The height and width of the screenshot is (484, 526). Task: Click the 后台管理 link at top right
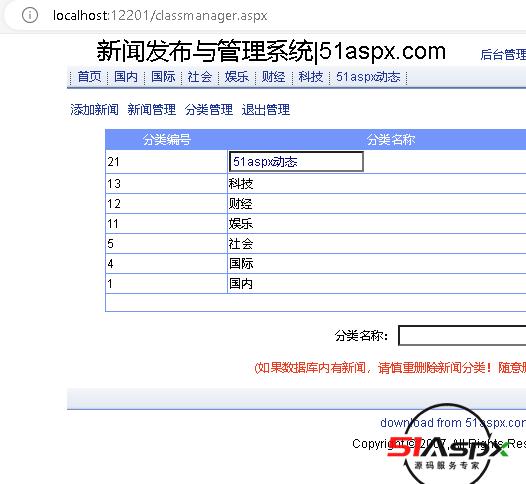(503, 55)
